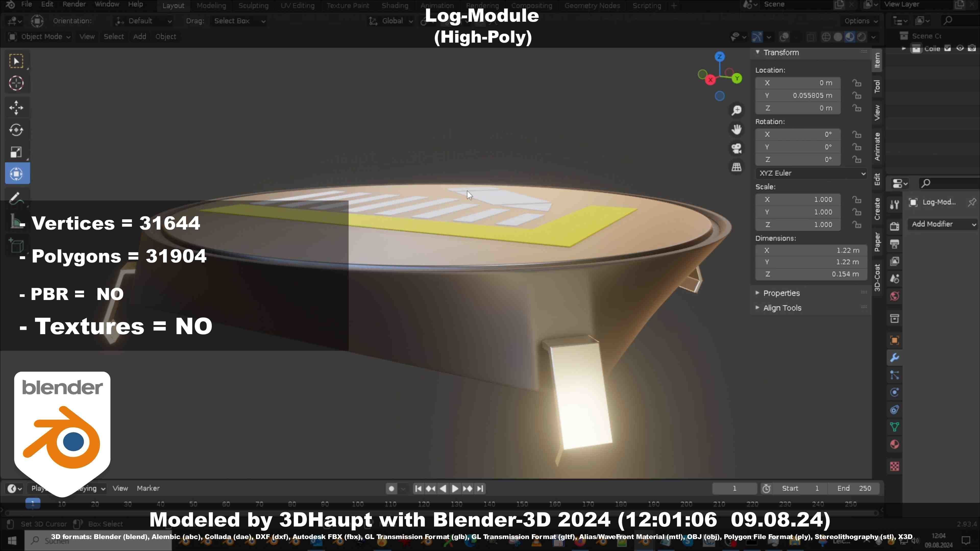
Task: Toggle the timeline auto keying record button
Action: [x=391, y=489]
